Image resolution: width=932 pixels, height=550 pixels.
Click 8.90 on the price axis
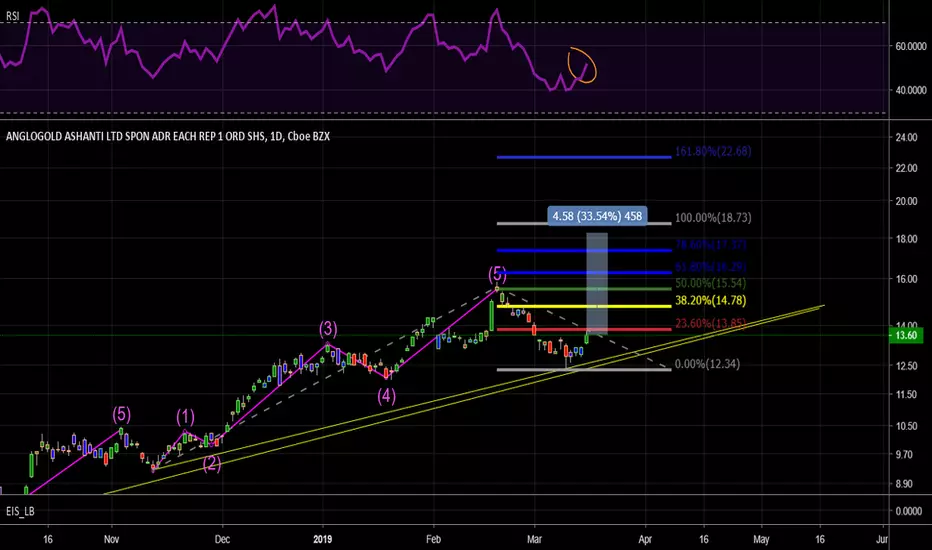pyautogui.click(x=904, y=484)
